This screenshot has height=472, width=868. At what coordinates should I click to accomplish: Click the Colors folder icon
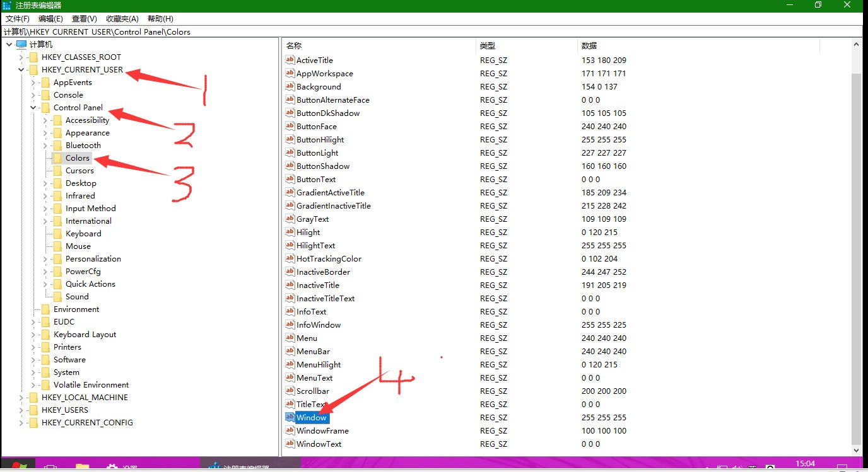(x=57, y=158)
